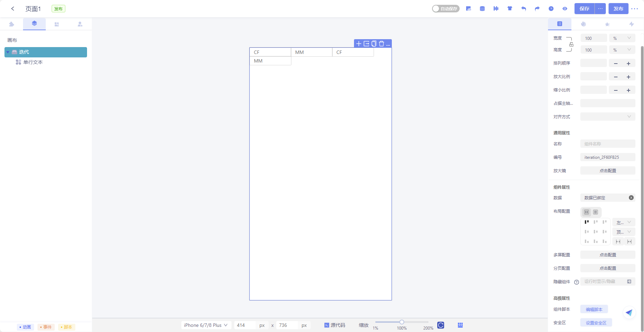Click the copy icon above canvas
The height and width of the screenshot is (332, 644).
tap(374, 44)
